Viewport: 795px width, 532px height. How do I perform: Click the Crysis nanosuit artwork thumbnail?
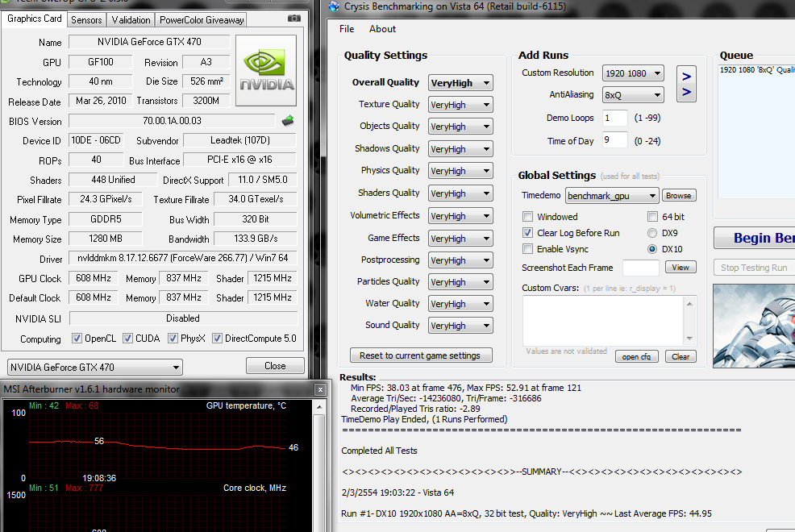pyautogui.click(x=754, y=326)
